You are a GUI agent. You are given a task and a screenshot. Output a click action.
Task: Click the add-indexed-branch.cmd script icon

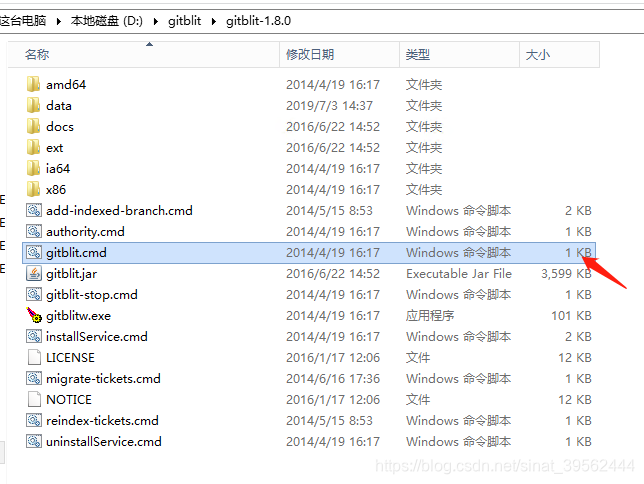pyautogui.click(x=34, y=210)
